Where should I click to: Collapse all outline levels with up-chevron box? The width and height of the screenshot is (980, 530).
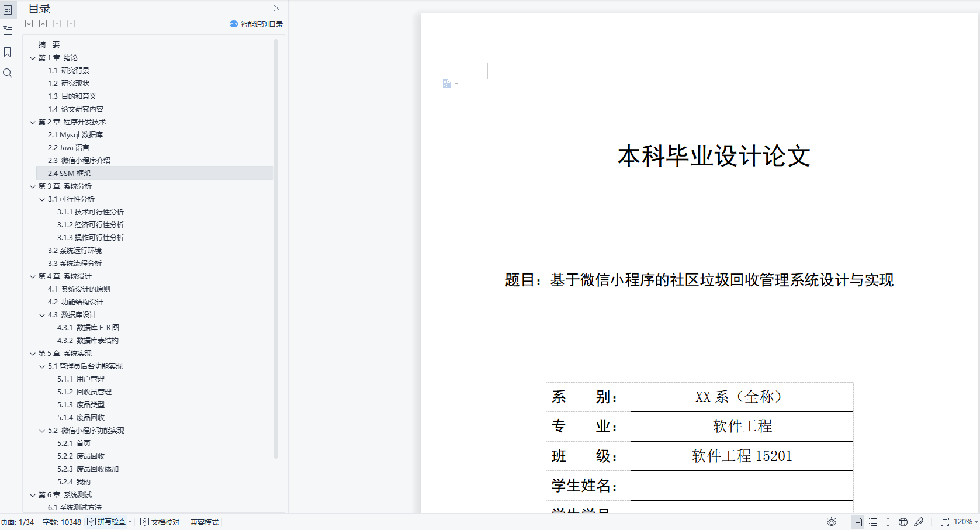click(43, 24)
